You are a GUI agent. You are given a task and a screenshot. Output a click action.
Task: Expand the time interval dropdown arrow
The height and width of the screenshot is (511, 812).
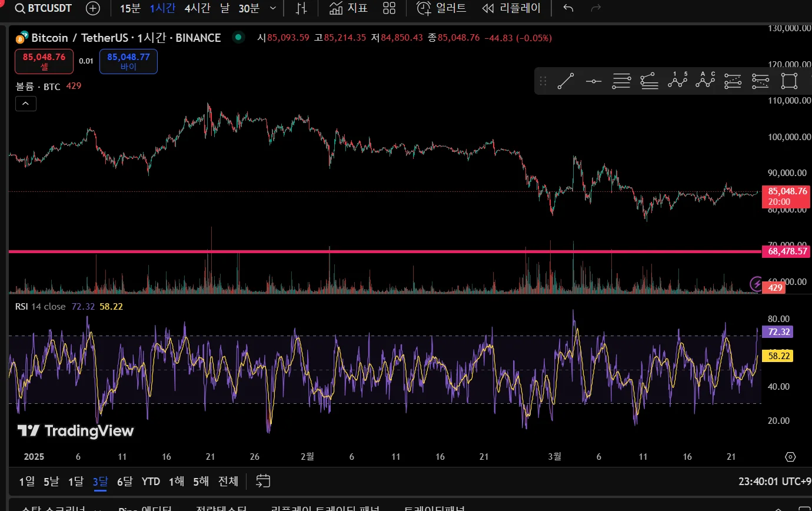point(272,8)
